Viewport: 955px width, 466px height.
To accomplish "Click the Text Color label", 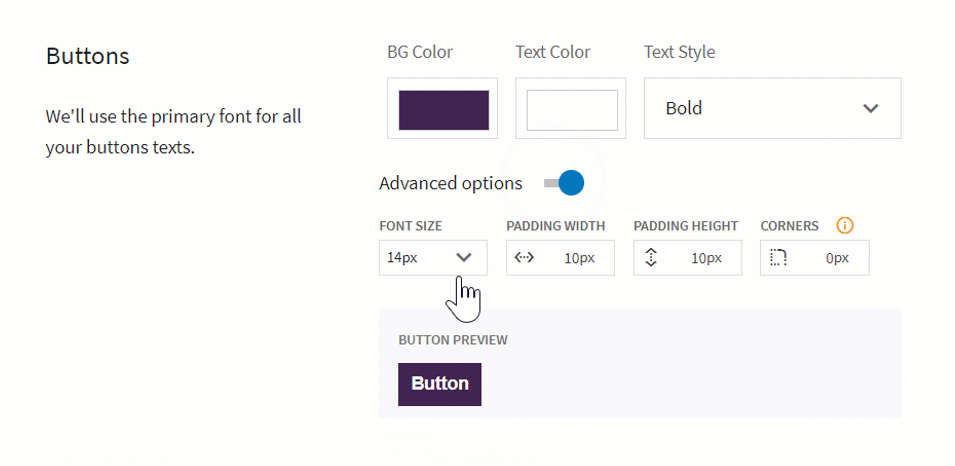I will pyautogui.click(x=552, y=52).
